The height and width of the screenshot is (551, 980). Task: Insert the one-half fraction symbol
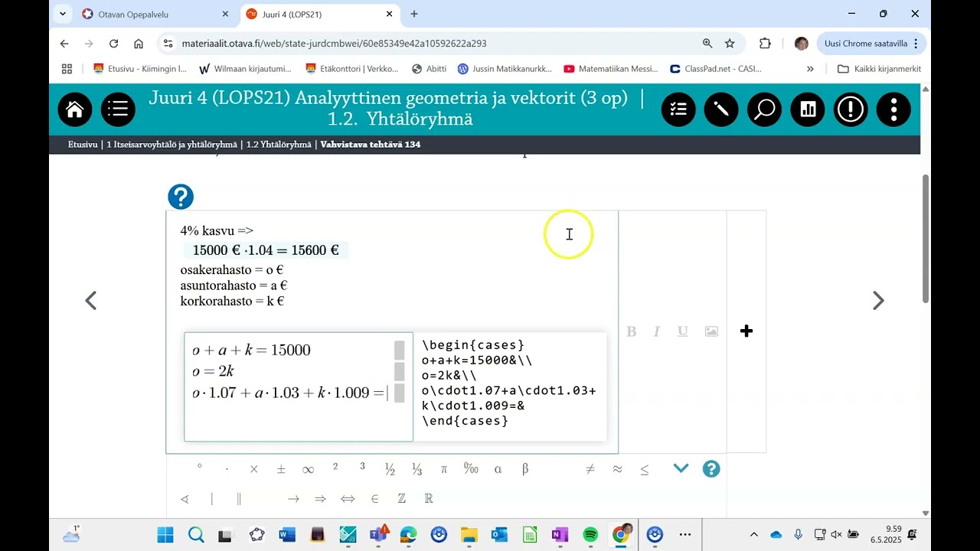click(x=390, y=469)
